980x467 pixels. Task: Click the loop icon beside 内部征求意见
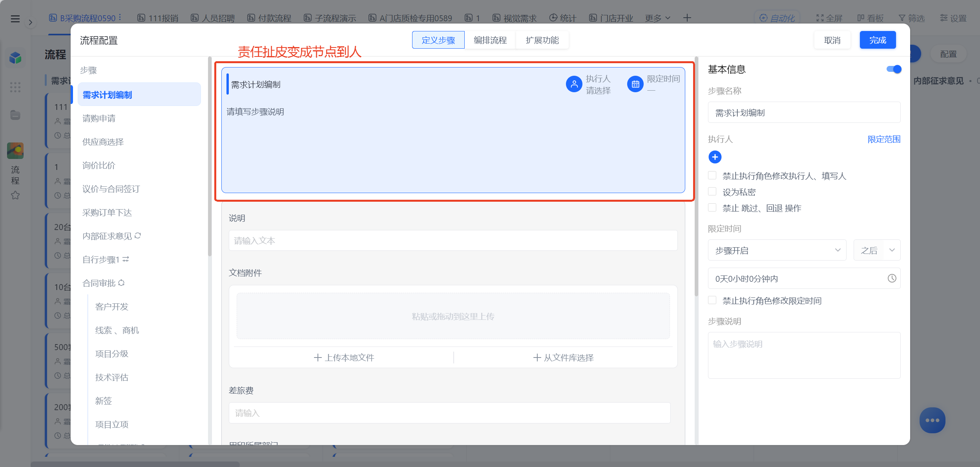coord(138,236)
